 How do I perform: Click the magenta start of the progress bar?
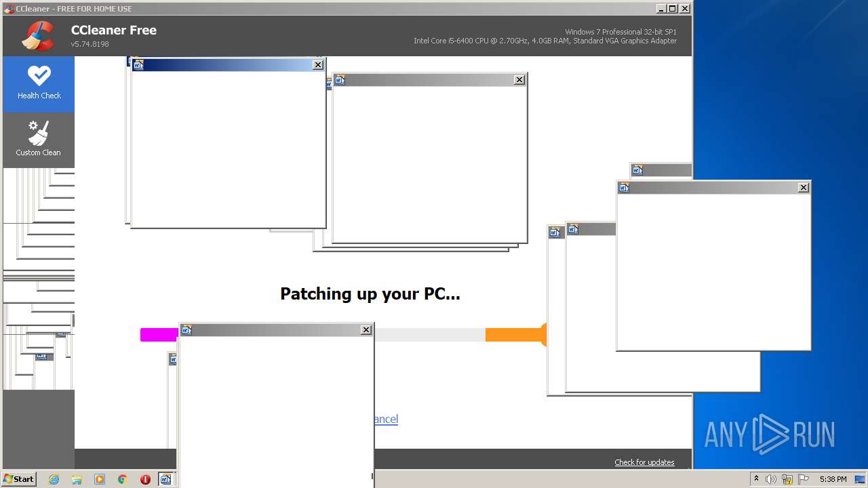pos(159,335)
